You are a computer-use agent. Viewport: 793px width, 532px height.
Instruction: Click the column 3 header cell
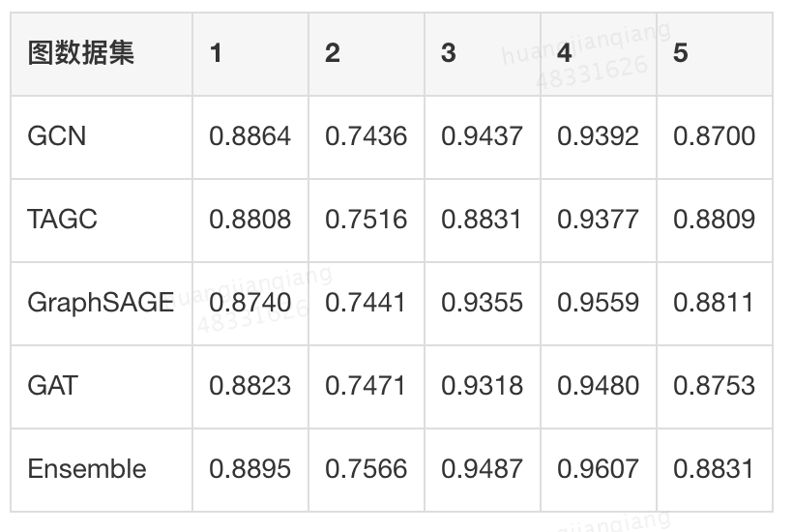(448, 53)
